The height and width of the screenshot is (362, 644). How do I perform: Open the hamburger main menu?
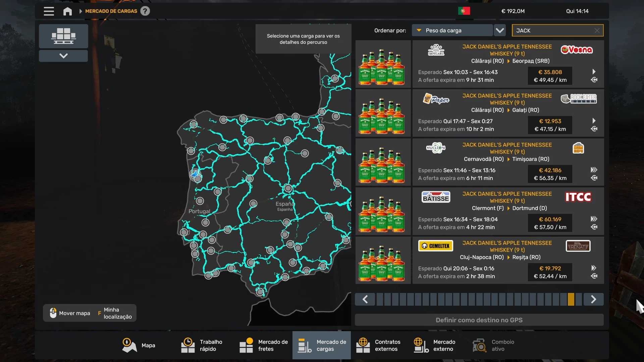point(49,11)
